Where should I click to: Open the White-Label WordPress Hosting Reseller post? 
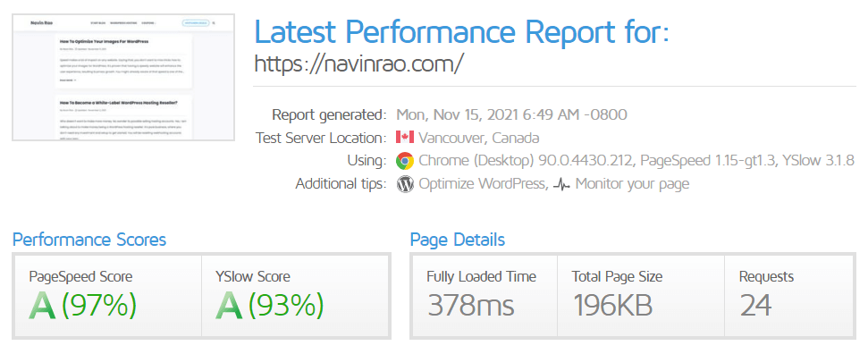pyautogui.click(x=119, y=103)
